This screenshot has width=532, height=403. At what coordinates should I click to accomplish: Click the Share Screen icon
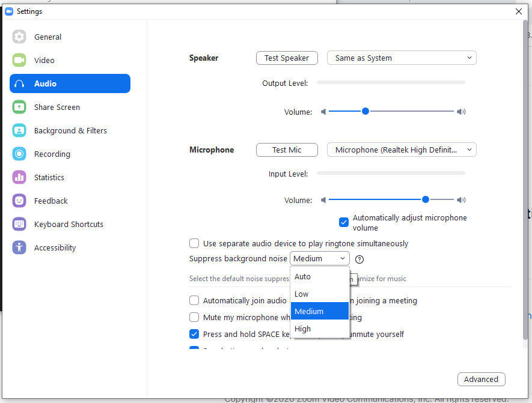click(x=19, y=107)
